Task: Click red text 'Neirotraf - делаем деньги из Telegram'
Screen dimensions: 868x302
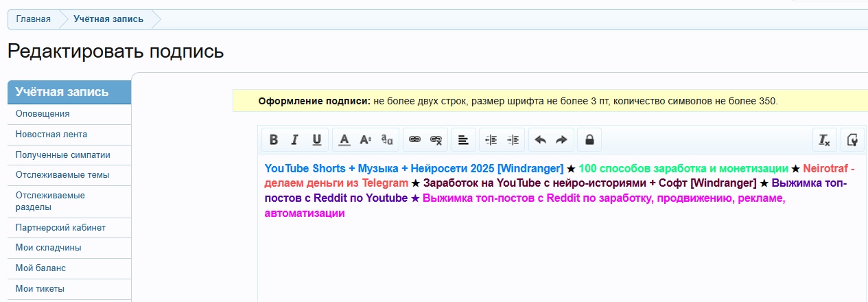Action: (336, 183)
